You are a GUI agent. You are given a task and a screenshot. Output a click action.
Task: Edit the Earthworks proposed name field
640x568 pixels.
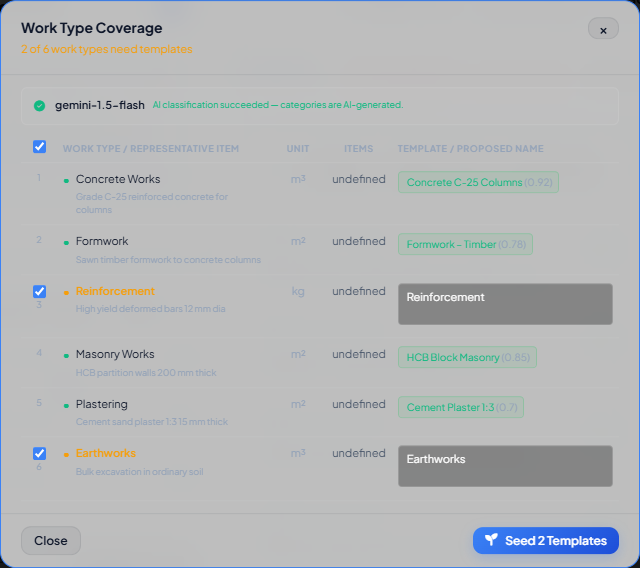505,466
